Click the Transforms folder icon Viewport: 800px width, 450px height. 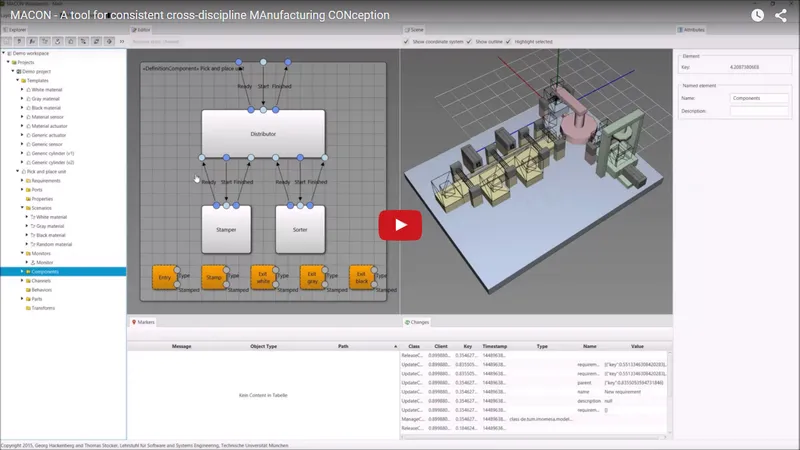tap(28, 308)
